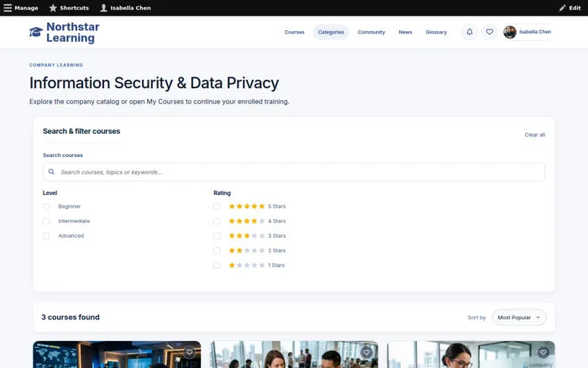Open the Categories nav item
588x368 pixels.
pos(331,32)
